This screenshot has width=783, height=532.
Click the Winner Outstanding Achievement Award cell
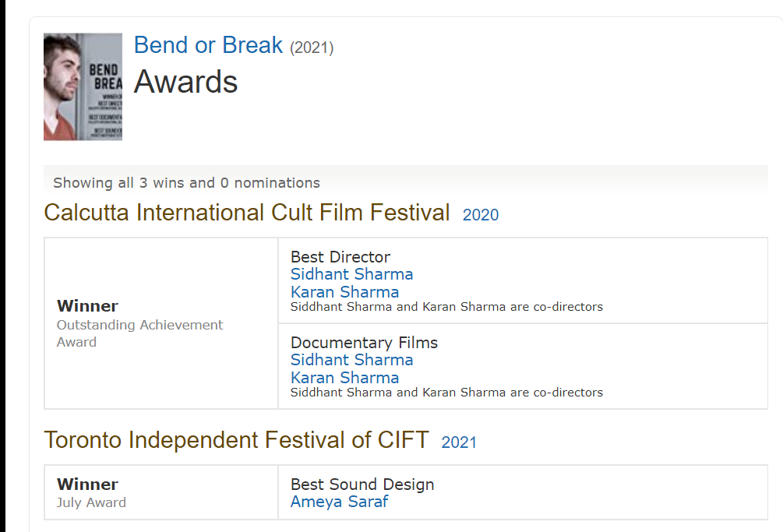(x=140, y=323)
